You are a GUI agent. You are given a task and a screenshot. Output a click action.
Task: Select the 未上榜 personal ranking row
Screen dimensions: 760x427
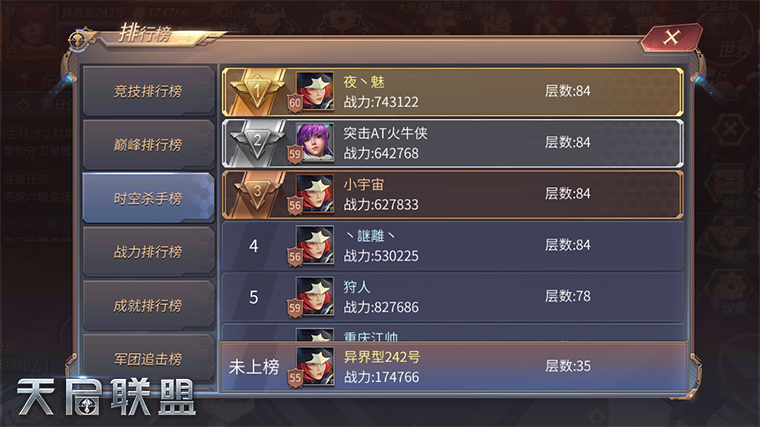(x=454, y=366)
